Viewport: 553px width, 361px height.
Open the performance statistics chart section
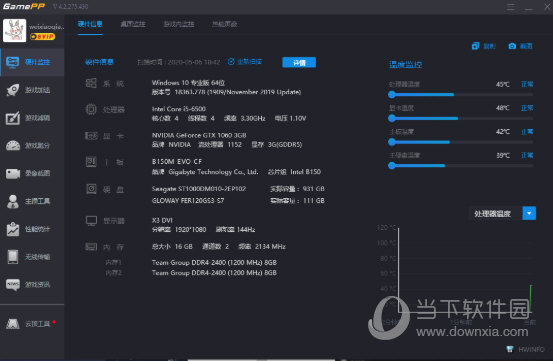(32, 229)
